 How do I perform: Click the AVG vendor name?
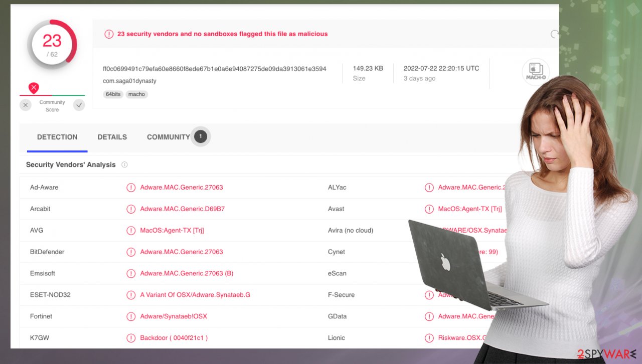[x=37, y=231]
